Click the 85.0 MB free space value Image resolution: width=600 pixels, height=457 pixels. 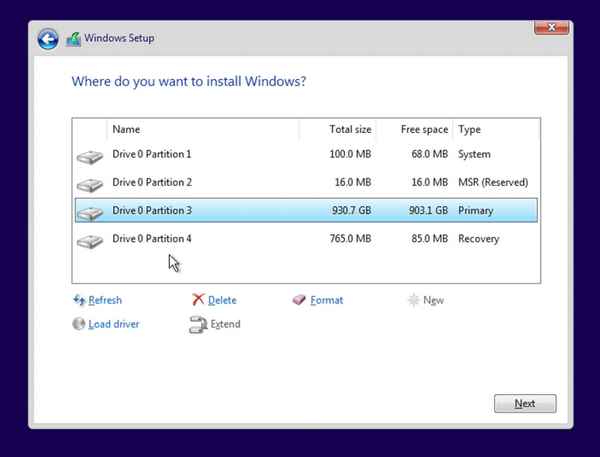pos(429,238)
